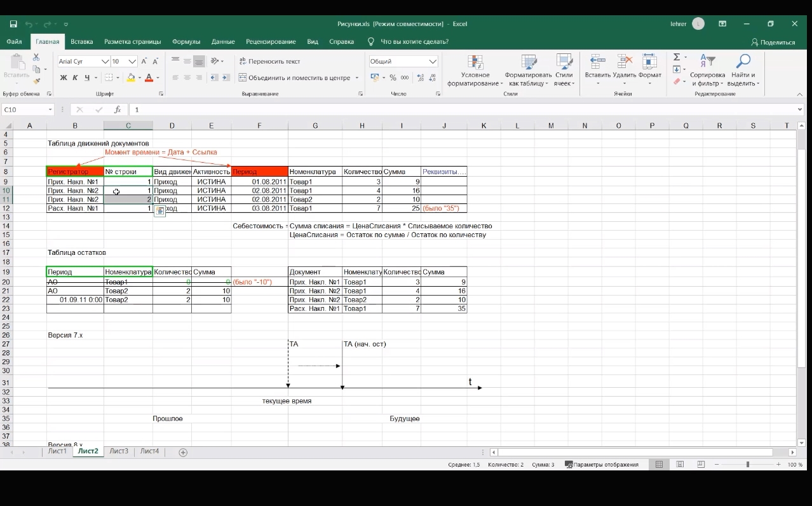Open Условное форматирование dropdown

click(x=475, y=70)
